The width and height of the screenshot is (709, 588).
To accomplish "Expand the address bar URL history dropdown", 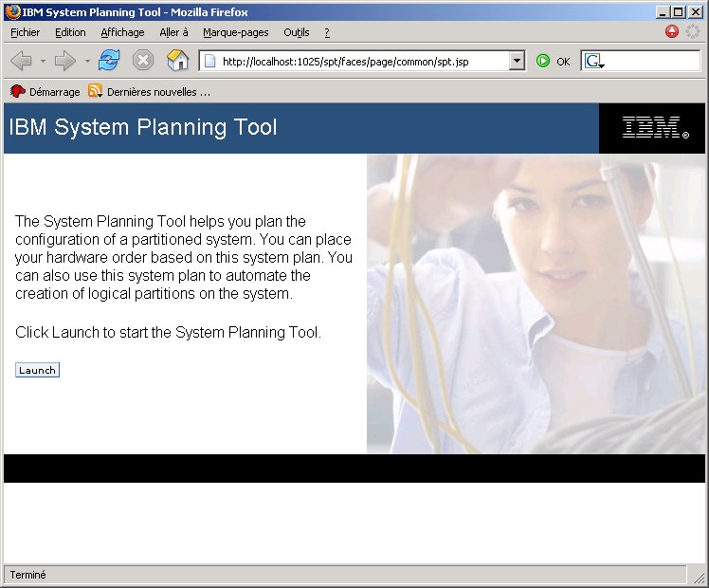I will pos(517,61).
